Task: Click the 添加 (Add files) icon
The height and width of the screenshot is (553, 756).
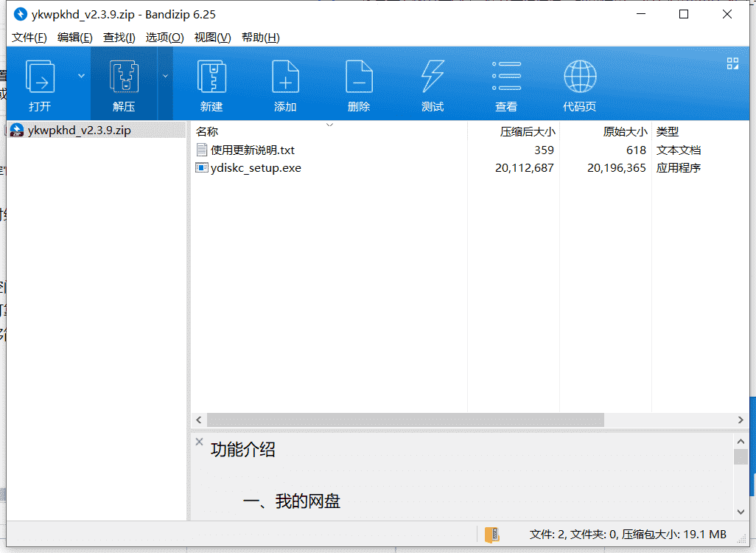Action: [285, 77]
